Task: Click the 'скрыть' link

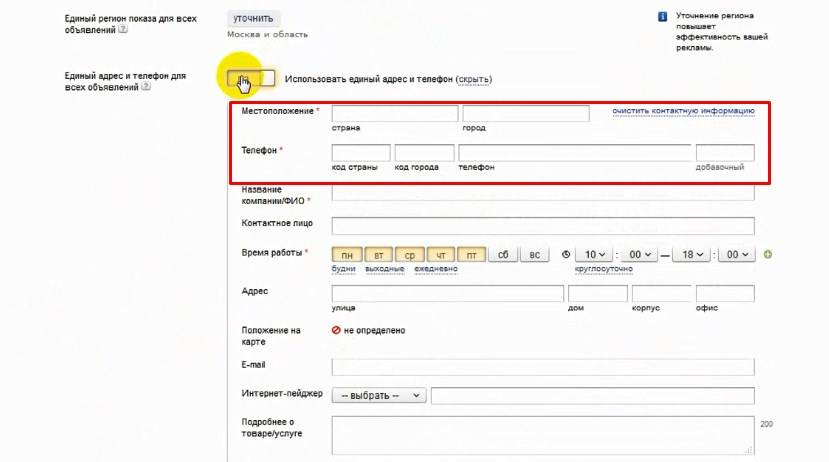Action: [474, 79]
